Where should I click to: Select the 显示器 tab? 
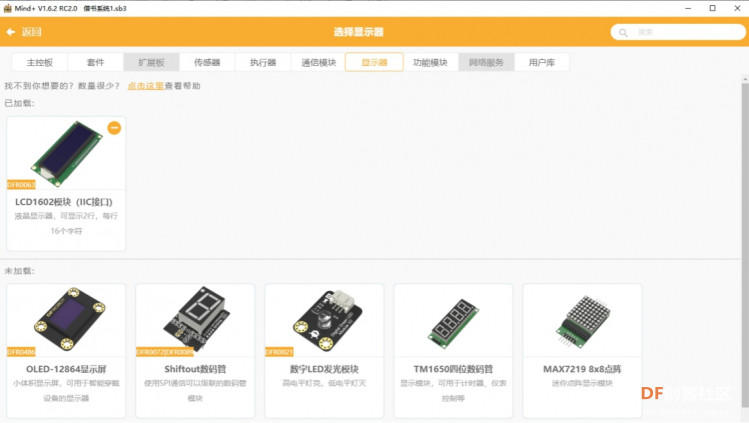pyautogui.click(x=374, y=62)
